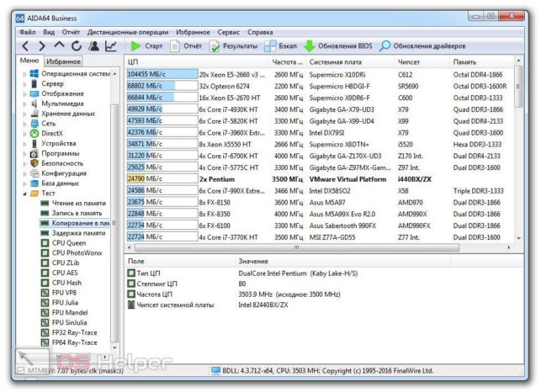Viewport: 541px width, 392px height.
Task: Expand the DirectX tree node
Action: tap(24, 134)
